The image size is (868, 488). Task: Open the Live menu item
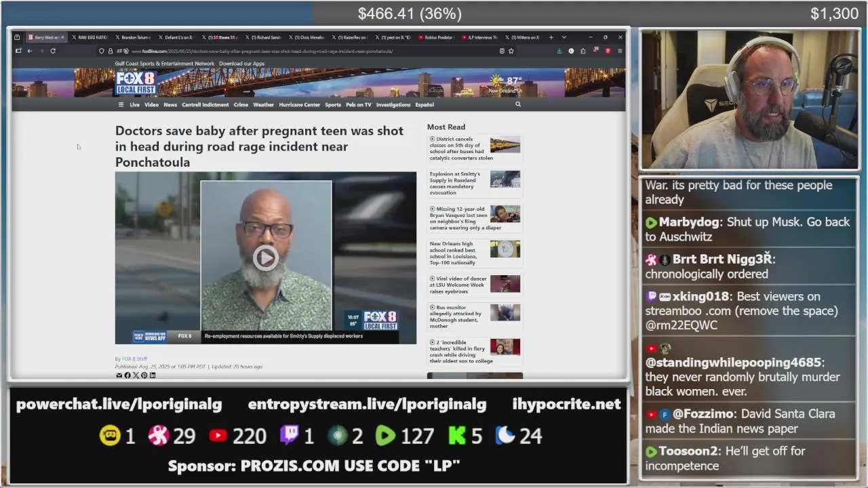tap(134, 105)
